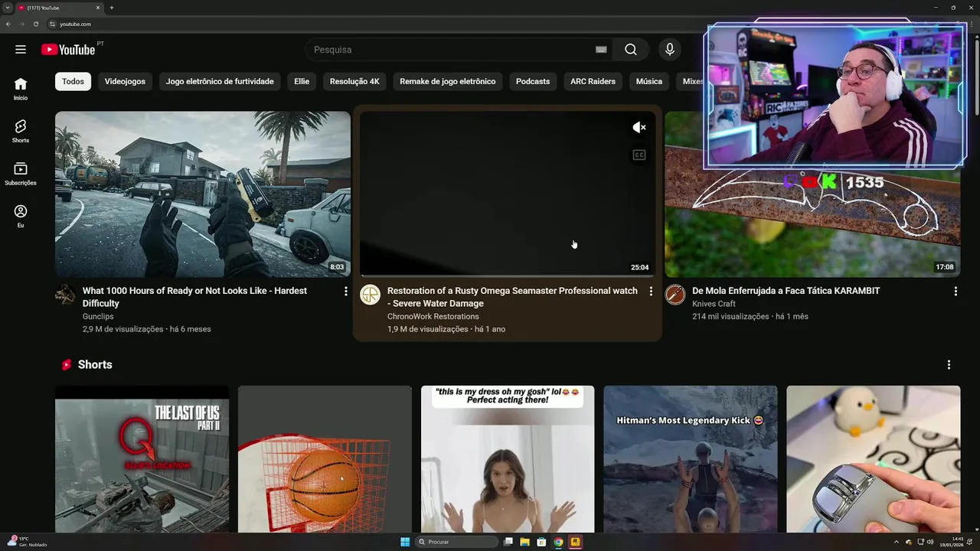The image size is (980, 551).
Task: Click the search magnifier button
Action: 630,50
